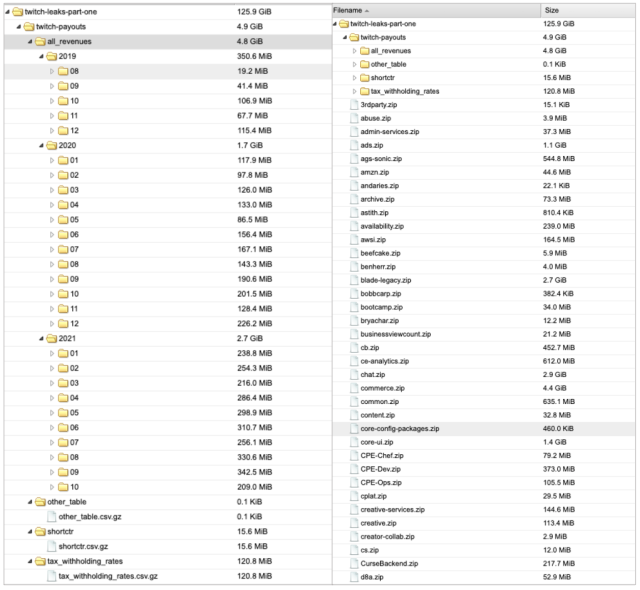
Task: Select folder icon of 08 sized 19.2 MiB
Action: point(63,71)
